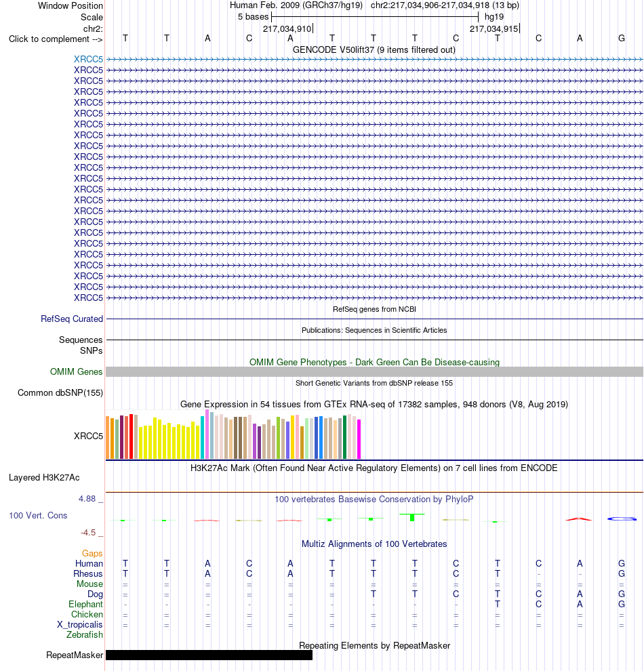
Task: Click the 'Layered H3K27Ac' track label
Action: coord(44,478)
